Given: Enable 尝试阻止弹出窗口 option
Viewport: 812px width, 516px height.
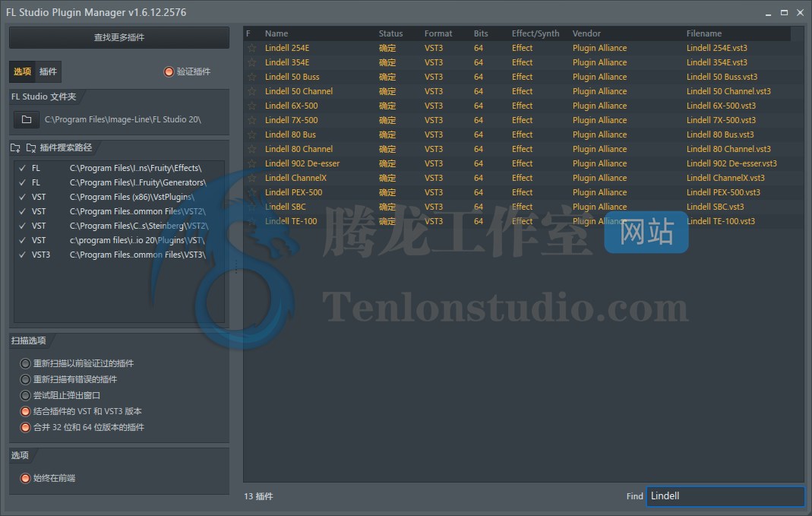Looking at the screenshot, I should tap(25, 395).
